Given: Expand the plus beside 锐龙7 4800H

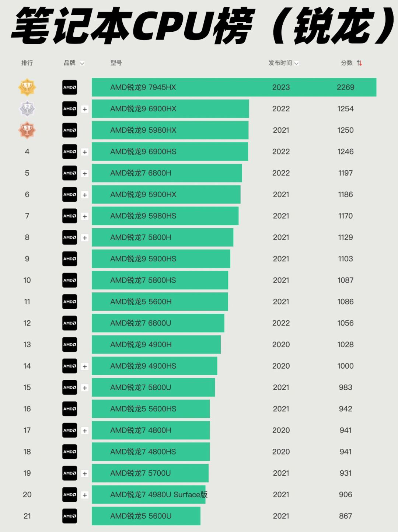Looking at the screenshot, I should click(85, 431).
